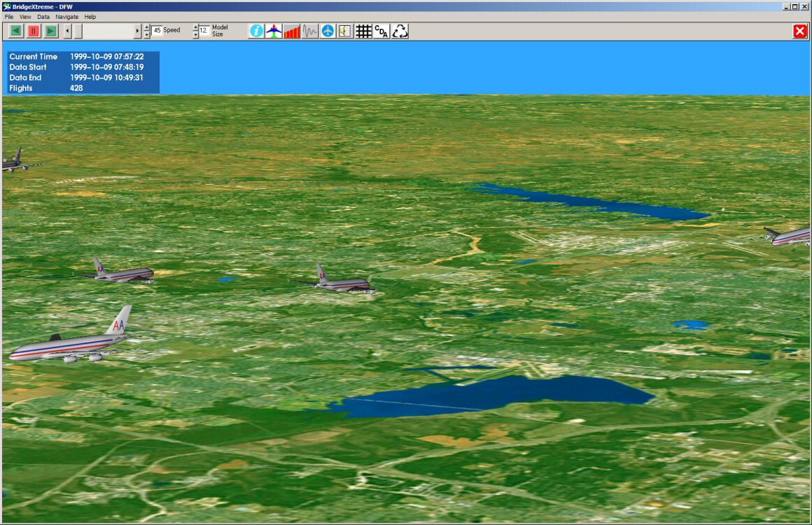
Task: Click the Current Time value 07:57:22
Action: coord(106,57)
